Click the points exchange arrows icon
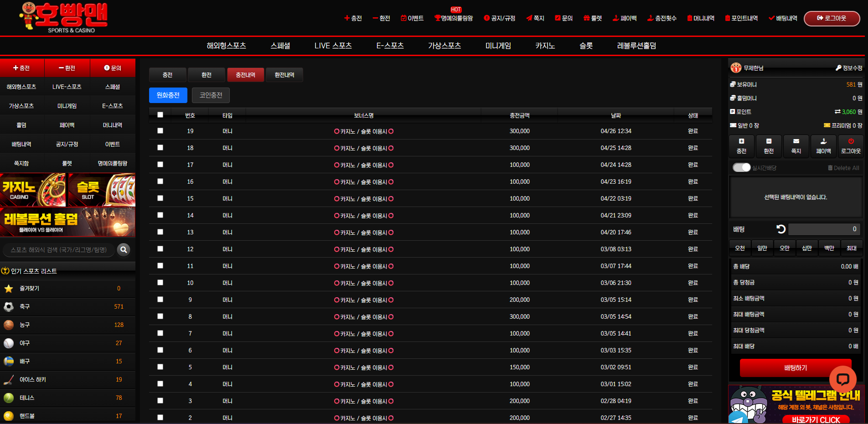868x424 pixels. coord(837,112)
